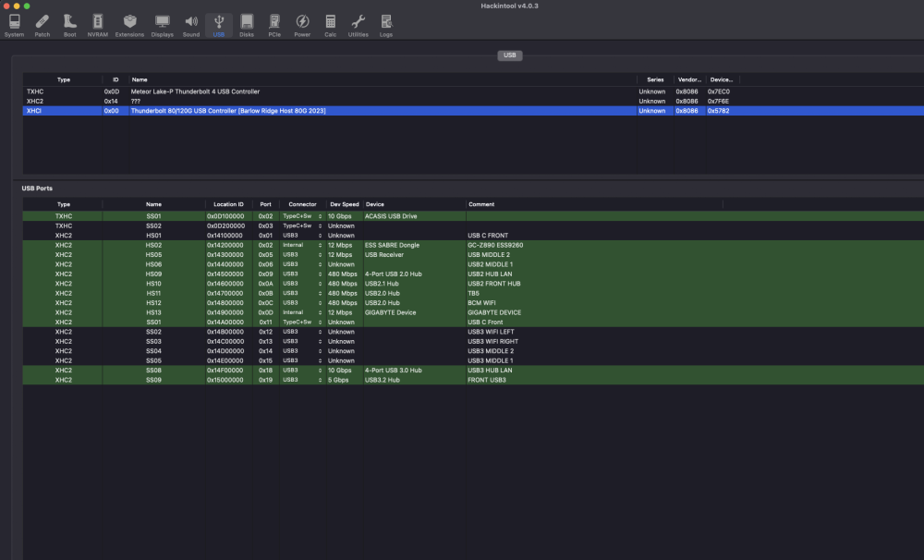Open the Extensions toolbar icon

129,25
